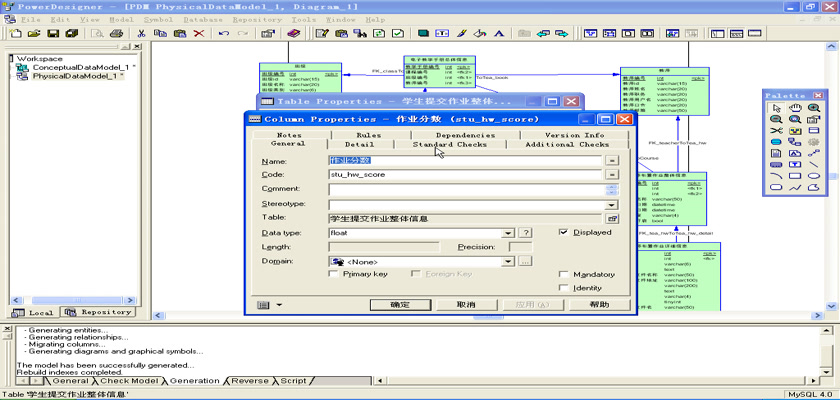Select the Grabber hand tool in Palette

coord(795,108)
